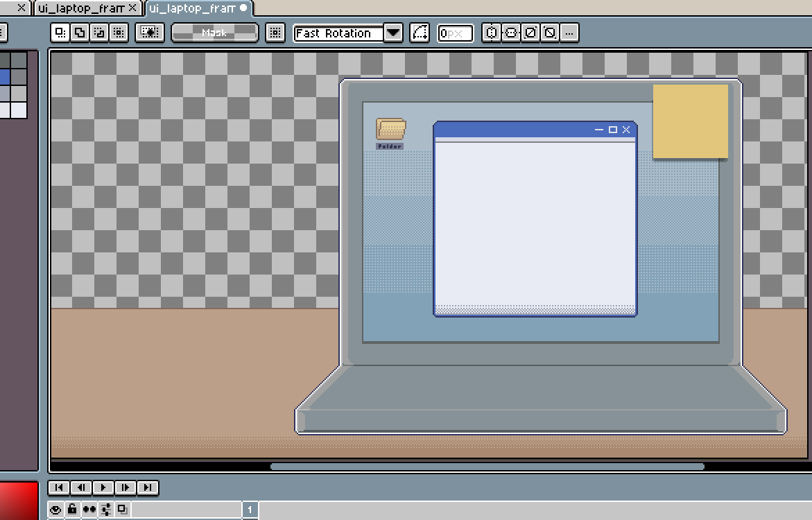Click the diagonal rotate brush icon
Image resolution: width=812 pixels, height=520 pixels.
[x=530, y=33]
